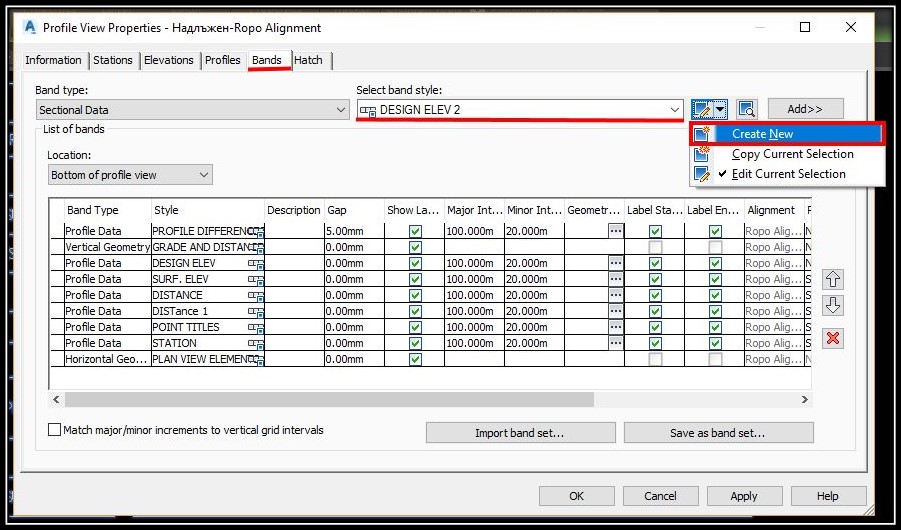Screen dimensions: 901x530
Task: Open the Band type dropdown showing Sectional Data
Action: click(192, 110)
